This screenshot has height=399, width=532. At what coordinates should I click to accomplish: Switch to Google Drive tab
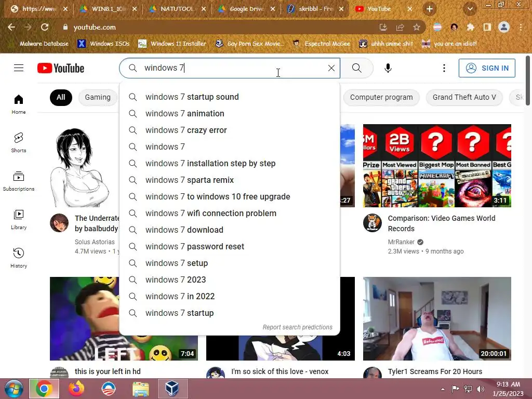pos(247,9)
